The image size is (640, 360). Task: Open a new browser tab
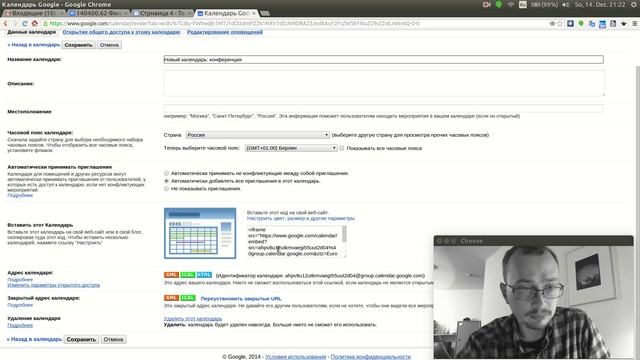coord(265,13)
